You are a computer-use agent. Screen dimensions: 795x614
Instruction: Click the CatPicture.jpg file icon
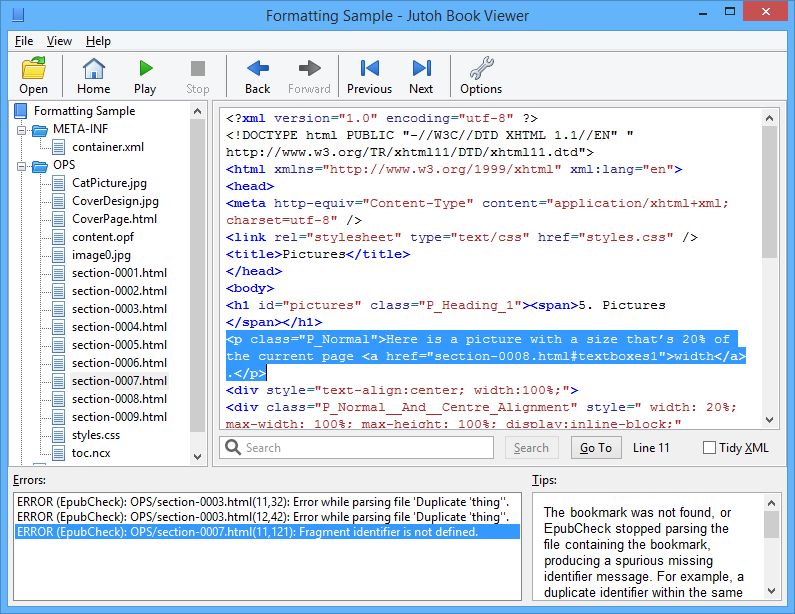click(59, 183)
